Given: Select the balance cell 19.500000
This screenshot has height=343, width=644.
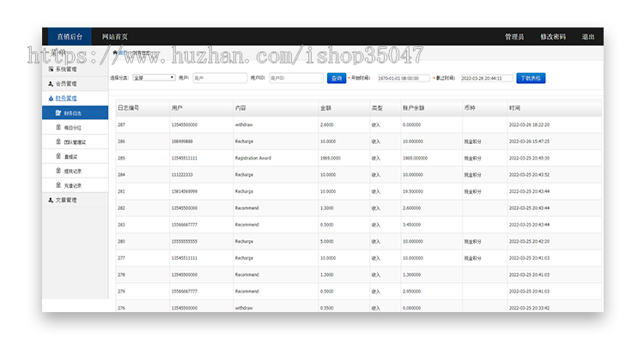Looking at the screenshot, I should click(413, 191).
